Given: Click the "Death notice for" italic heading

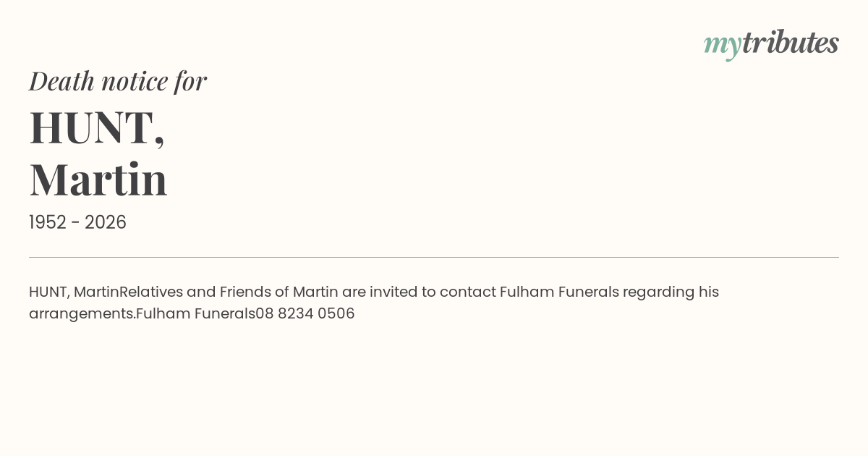Looking at the screenshot, I should [118, 81].
